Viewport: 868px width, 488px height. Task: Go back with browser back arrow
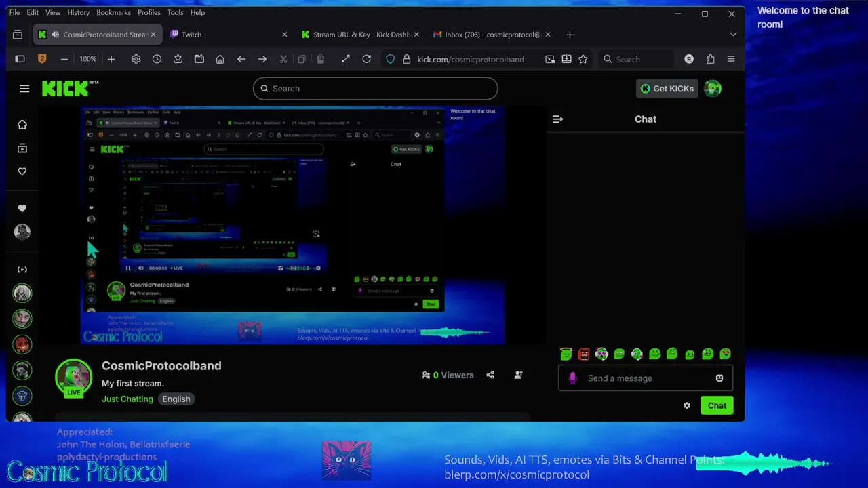(241, 59)
